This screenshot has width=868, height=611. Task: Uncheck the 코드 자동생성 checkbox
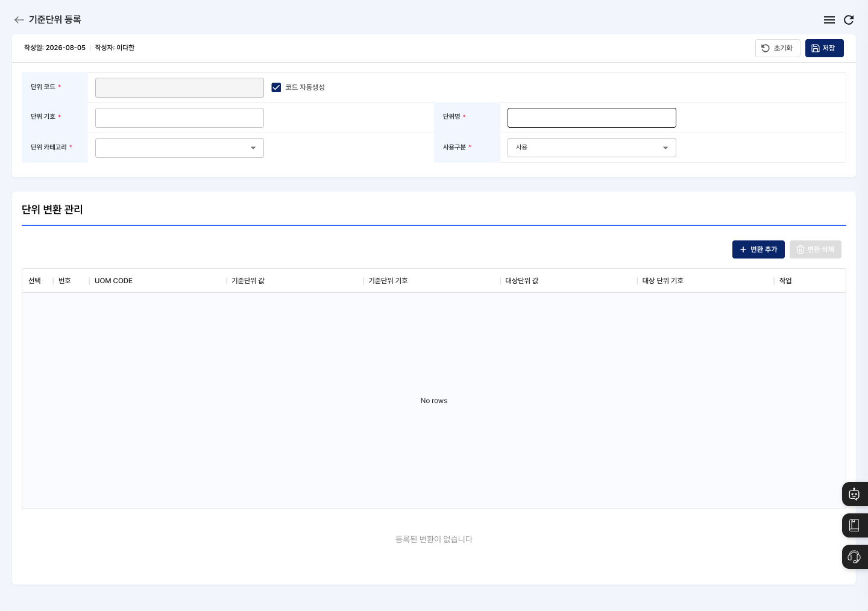tap(276, 87)
